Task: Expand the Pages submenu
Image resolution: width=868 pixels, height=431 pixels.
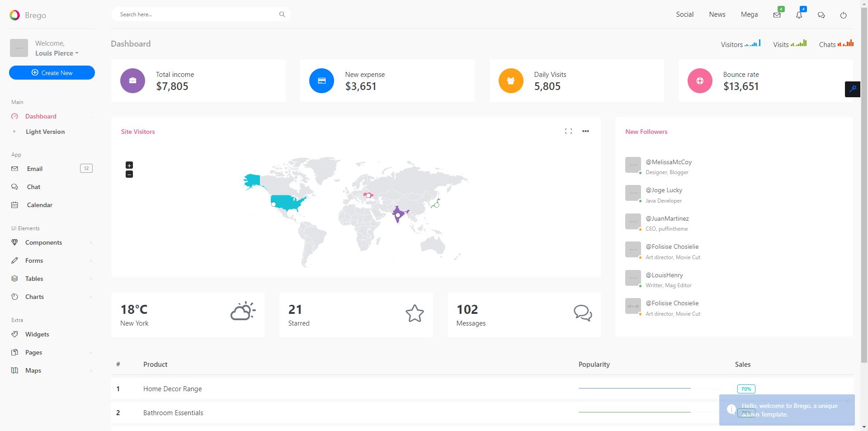Action: pos(91,352)
